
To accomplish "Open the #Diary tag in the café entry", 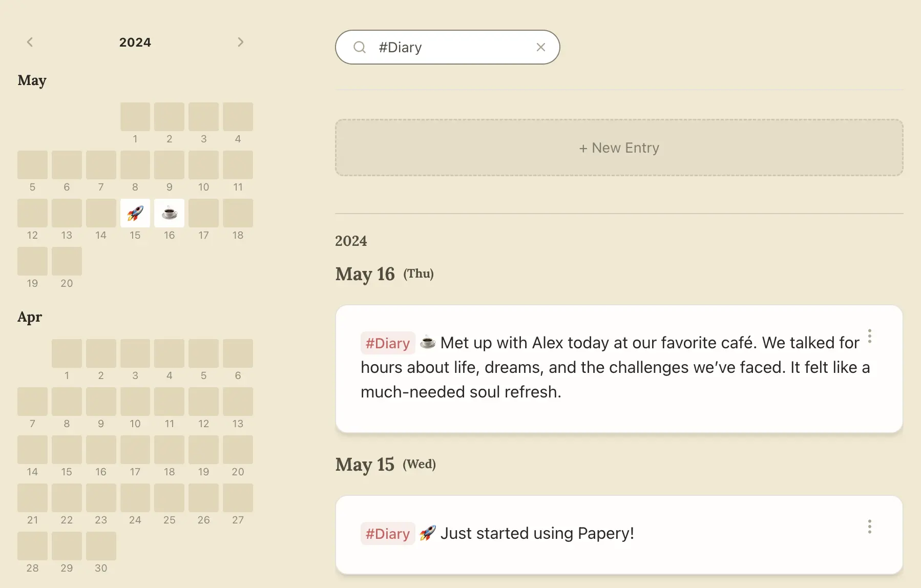I will (x=387, y=343).
